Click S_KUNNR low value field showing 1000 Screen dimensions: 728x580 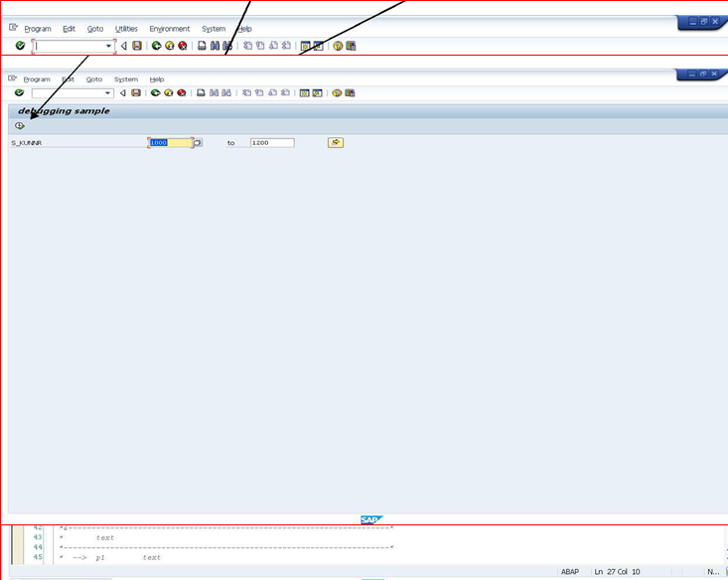171,143
